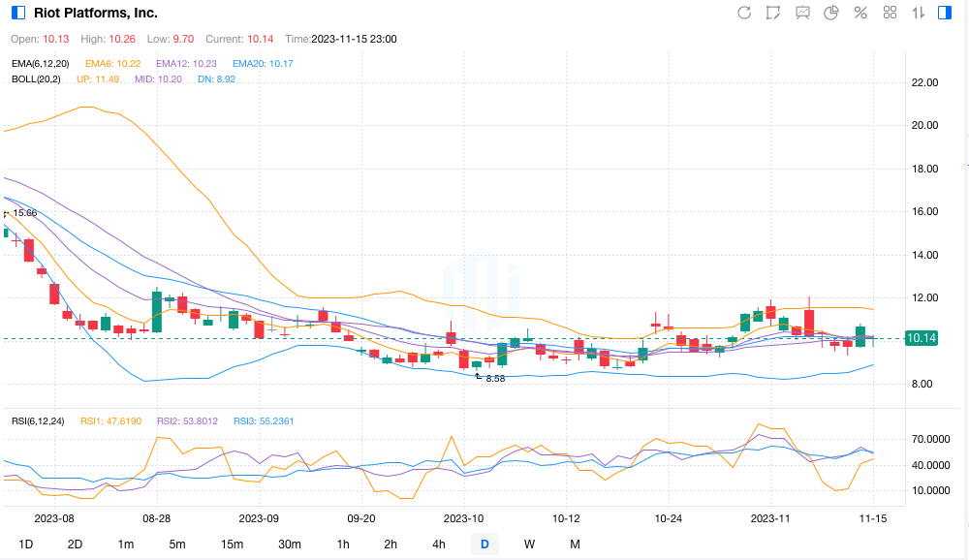Click the 10.14 current price tag

[x=920, y=338]
